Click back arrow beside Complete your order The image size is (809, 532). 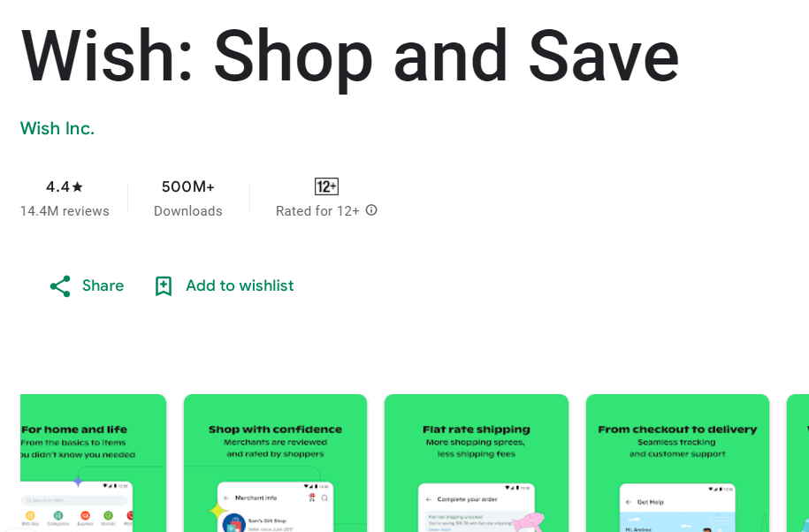pyautogui.click(x=428, y=499)
